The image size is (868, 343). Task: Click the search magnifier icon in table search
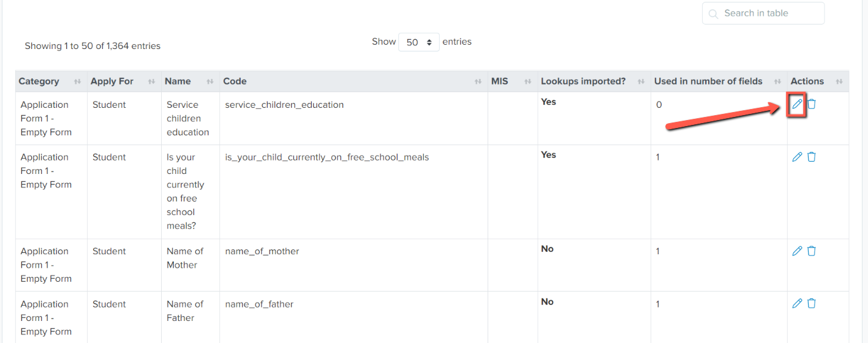pos(713,13)
